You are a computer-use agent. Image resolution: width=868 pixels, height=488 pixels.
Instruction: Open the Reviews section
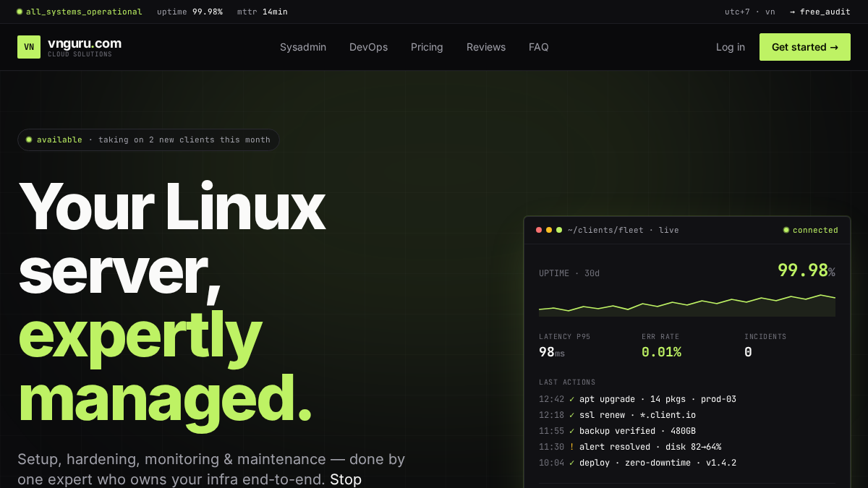[486, 47]
